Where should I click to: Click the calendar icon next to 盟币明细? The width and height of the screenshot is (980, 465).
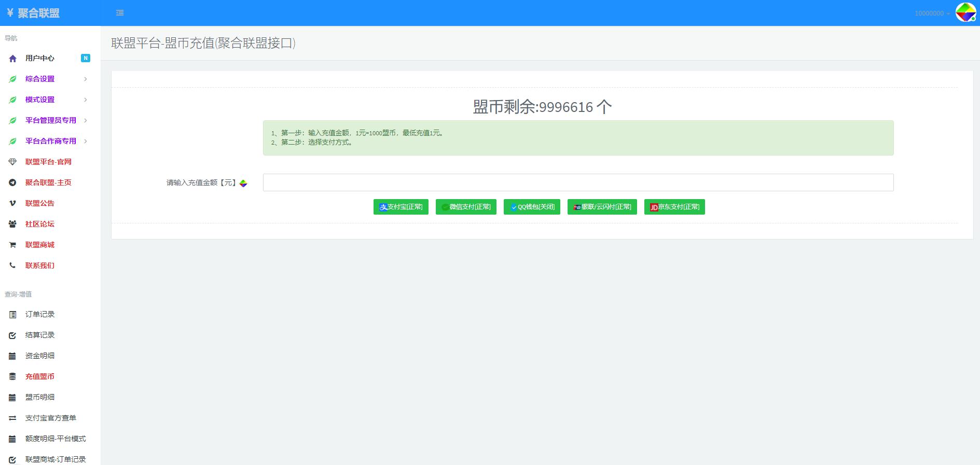pos(13,398)
